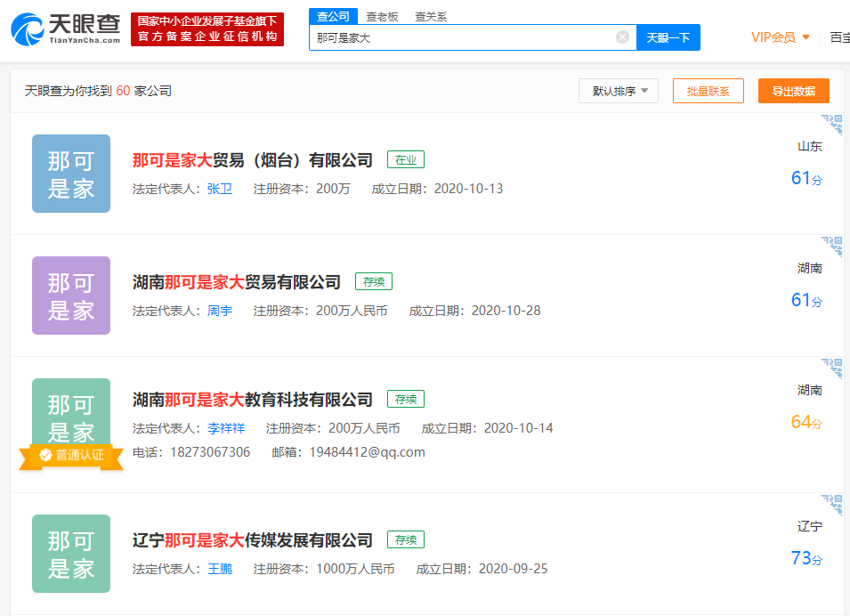Viewport: 850px width, 616px height.
Task: Click phone number 18273067306
Action: click(x=210, y=452)
